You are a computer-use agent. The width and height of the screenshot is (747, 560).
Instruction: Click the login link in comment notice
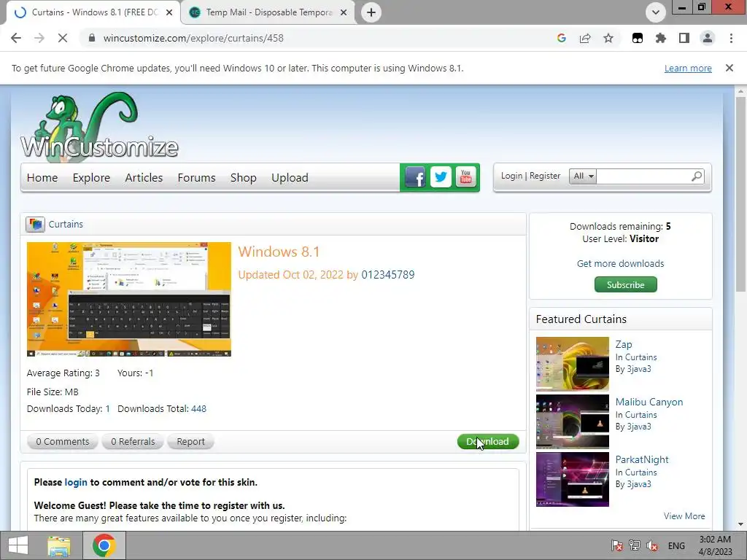76,482
